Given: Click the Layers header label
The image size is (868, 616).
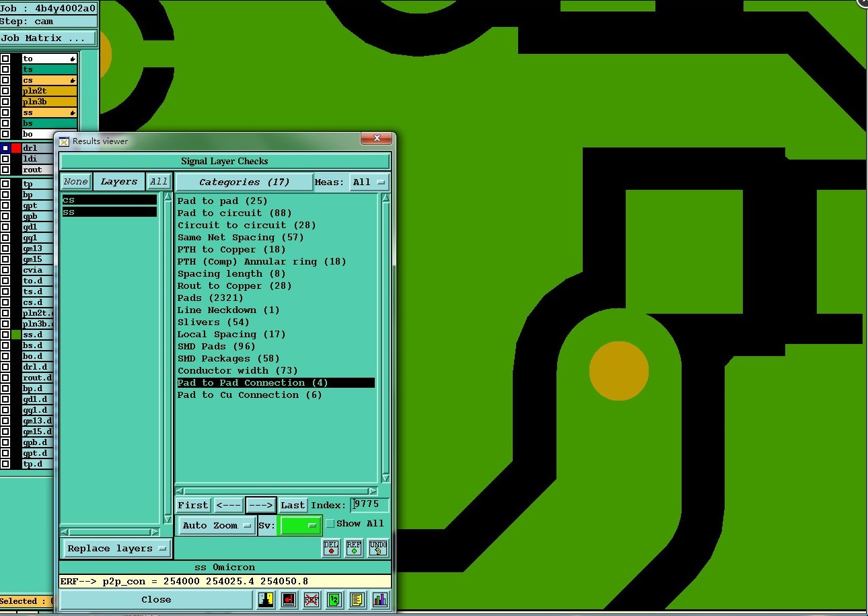Looking at the screenshot, I should pyautogui.click(x=119, y=181).
